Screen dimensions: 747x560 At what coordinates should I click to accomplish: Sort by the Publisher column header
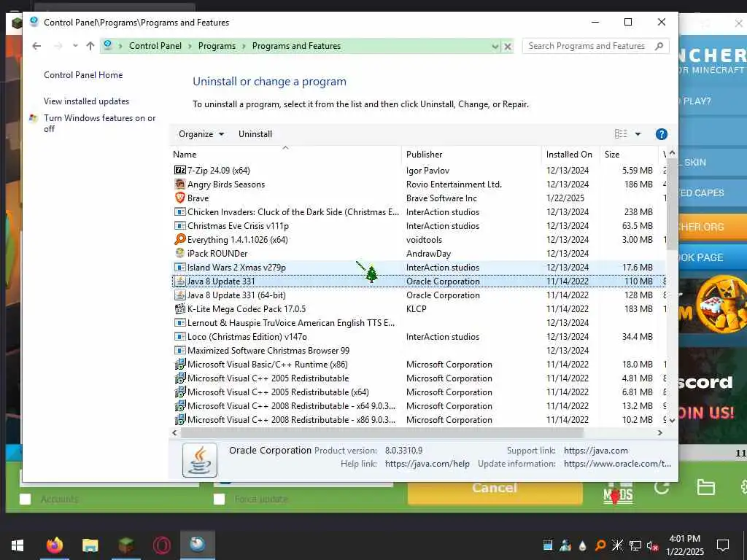(x=472, y=155)
